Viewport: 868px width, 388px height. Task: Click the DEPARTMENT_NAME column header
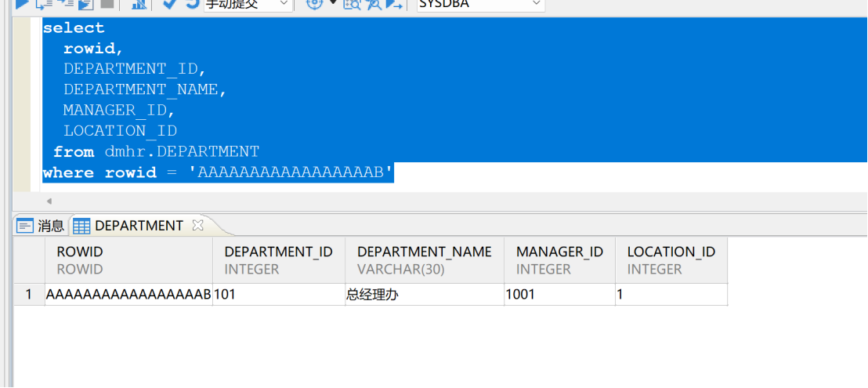click(424, 260)
